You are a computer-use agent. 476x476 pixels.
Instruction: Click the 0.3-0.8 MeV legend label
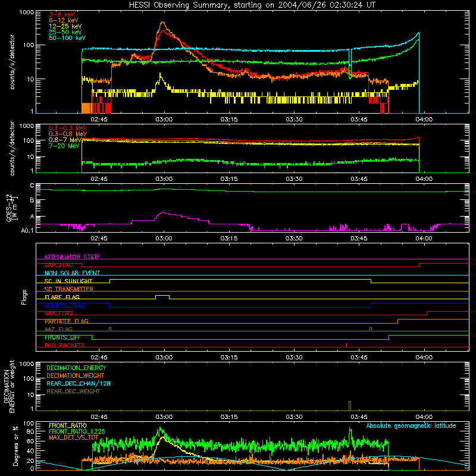pyautogui.click(x=68, y=134)
